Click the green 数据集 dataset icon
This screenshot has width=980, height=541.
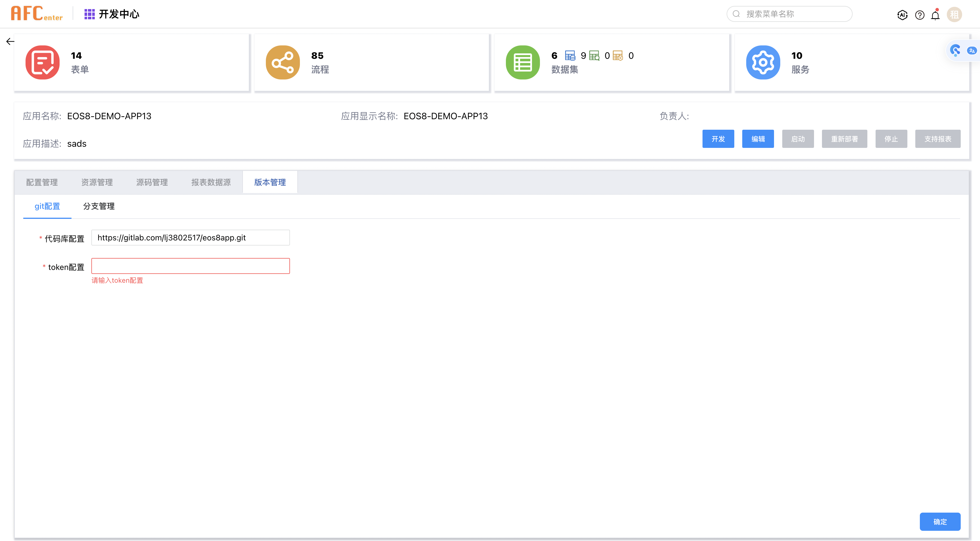pyautogui.click(x=522, y=62)
